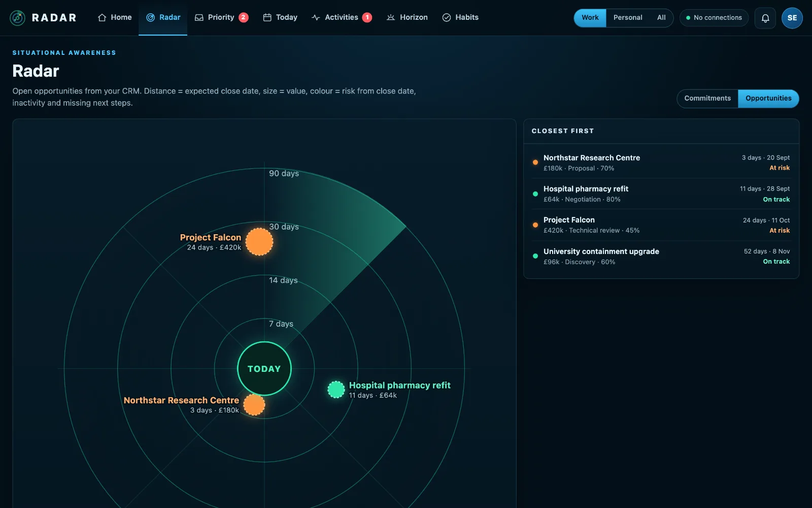Click the No connections status pill
The image size is (812, 508).
pos(714,18)
